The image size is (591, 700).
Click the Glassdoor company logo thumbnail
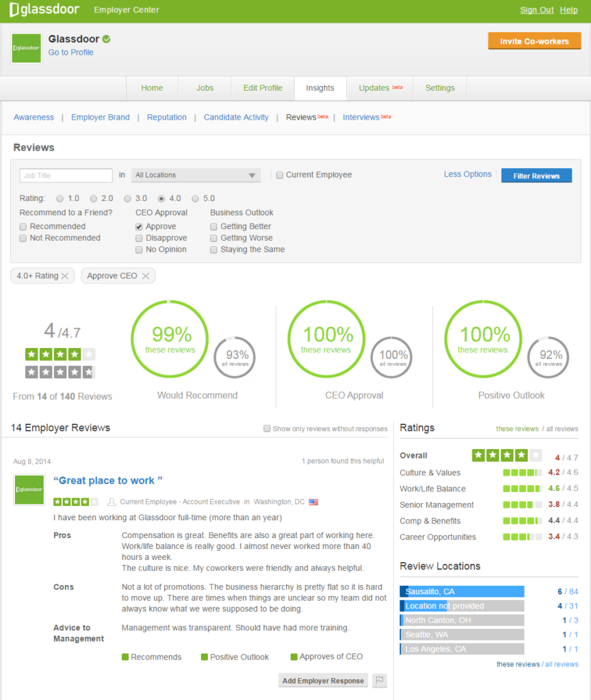click(x=27, y=48)
